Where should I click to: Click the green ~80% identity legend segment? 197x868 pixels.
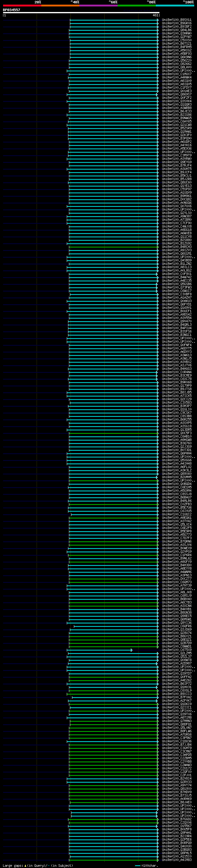137,6
